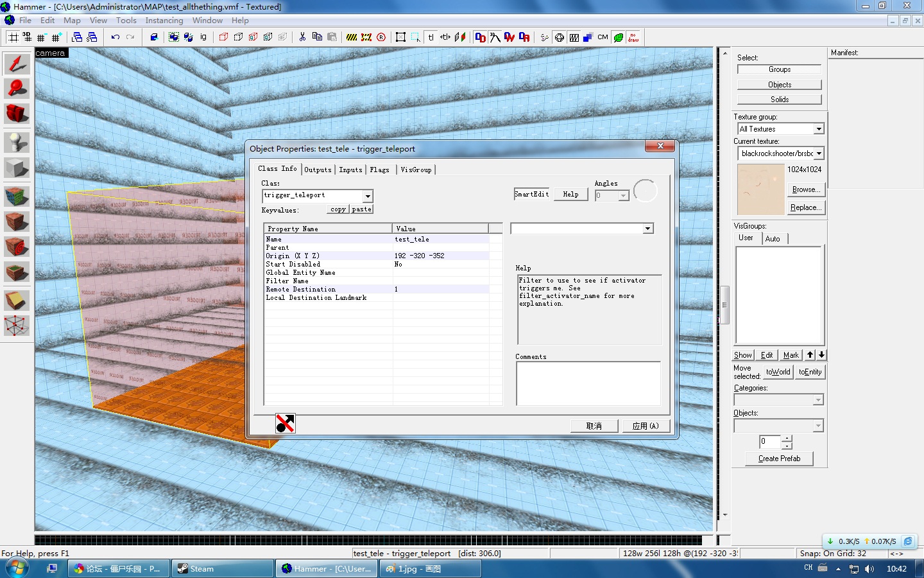
Task: Click the Comments text box
Action: click(x=588, y=383)
